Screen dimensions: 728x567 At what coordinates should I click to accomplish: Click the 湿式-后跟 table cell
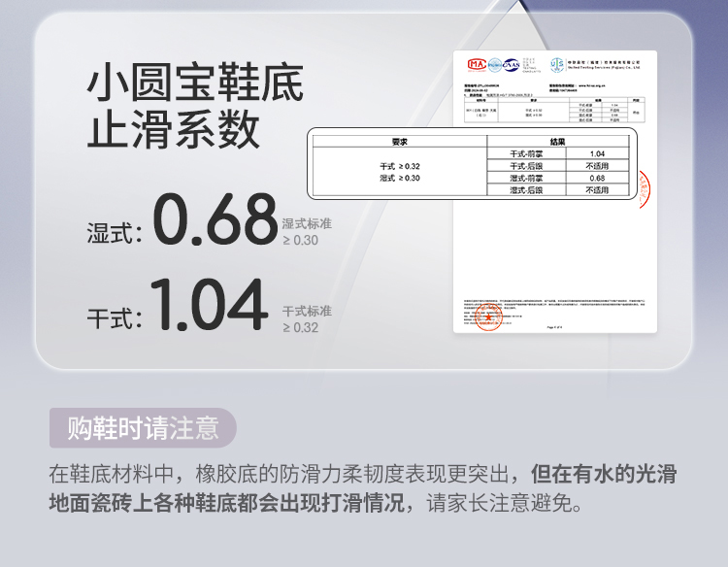pos(526,190)
